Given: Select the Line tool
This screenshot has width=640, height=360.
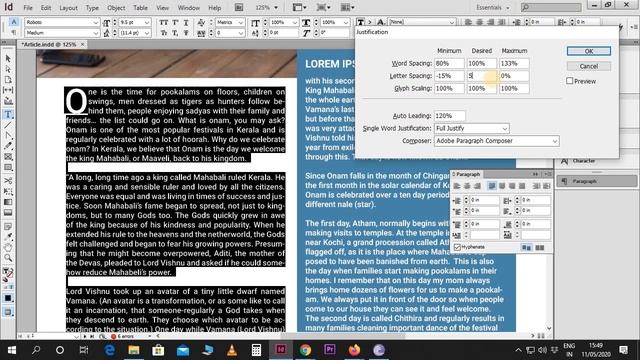Looking at the screenshot, I should coord(8,125).
